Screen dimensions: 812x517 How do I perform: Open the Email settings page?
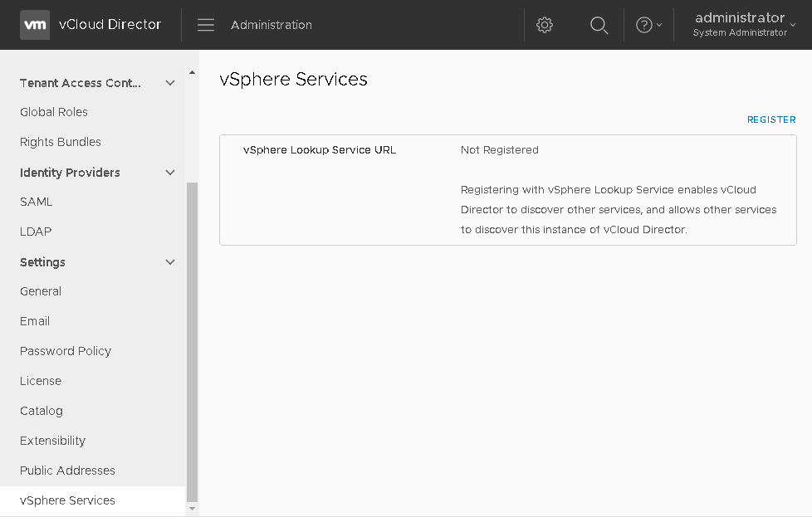click(35, 321)
